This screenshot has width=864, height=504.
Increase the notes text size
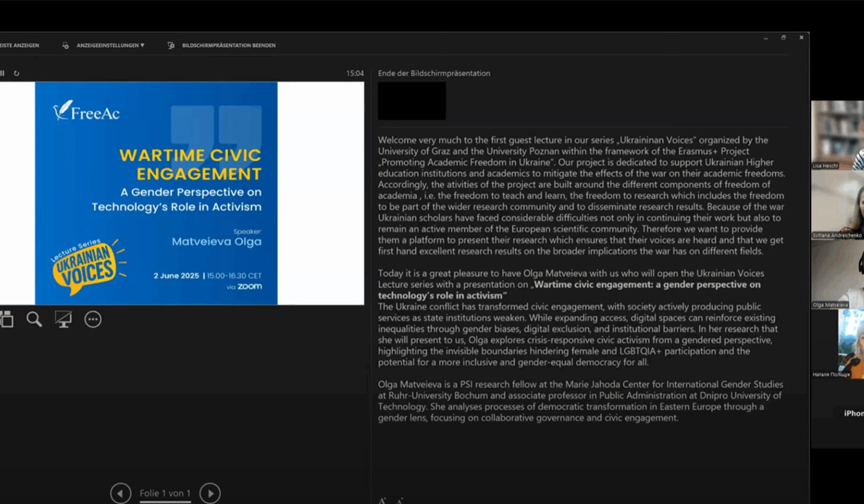[x=382, y=501]
